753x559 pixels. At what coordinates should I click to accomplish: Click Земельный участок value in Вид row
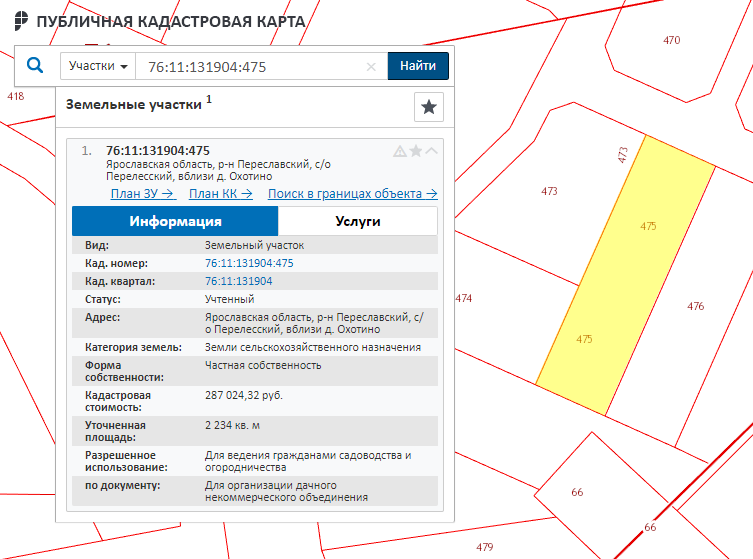click(x=255, y=245)
